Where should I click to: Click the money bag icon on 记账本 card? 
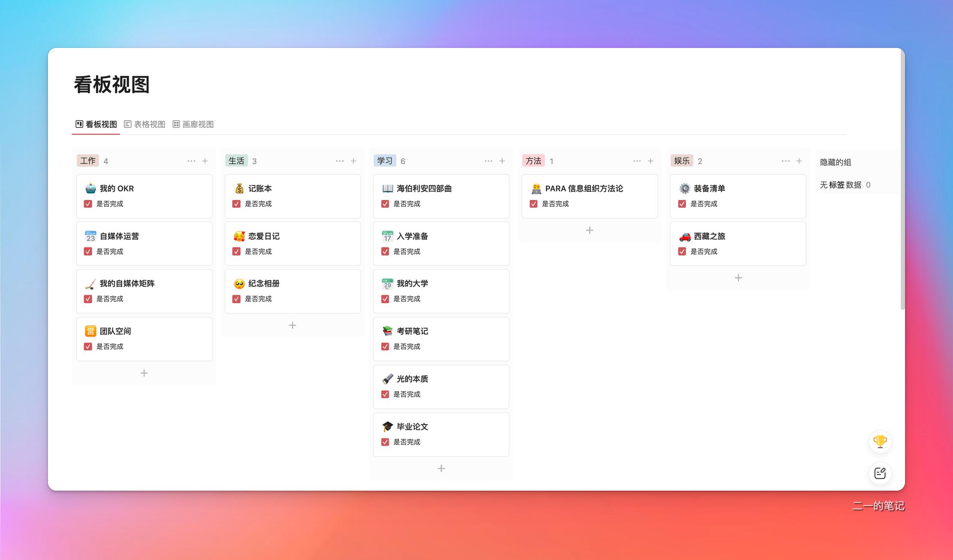238,188
